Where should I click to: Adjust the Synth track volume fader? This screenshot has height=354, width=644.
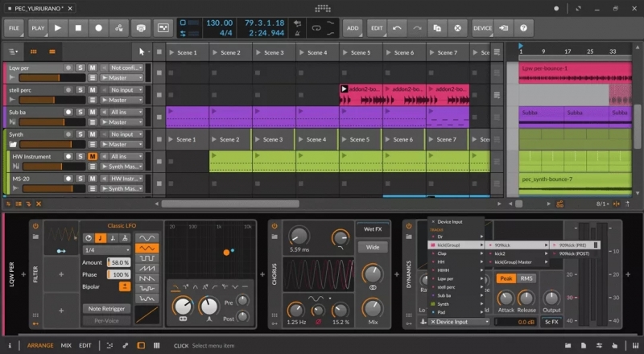tap(52, 144)
